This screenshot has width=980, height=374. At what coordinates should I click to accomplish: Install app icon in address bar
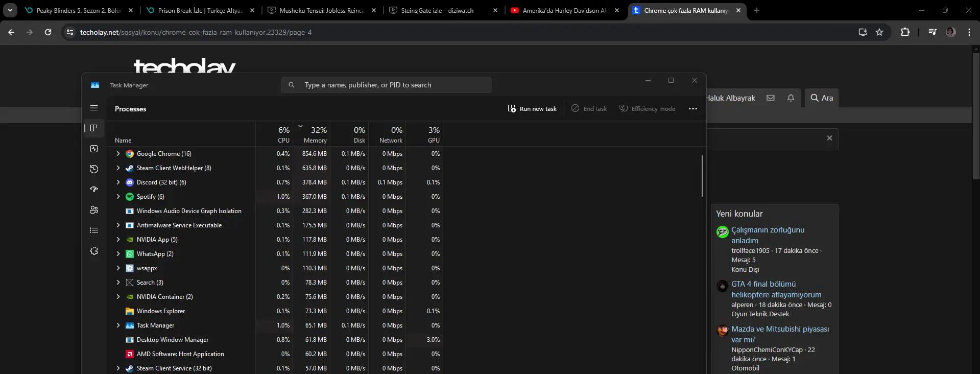[863, 32]
